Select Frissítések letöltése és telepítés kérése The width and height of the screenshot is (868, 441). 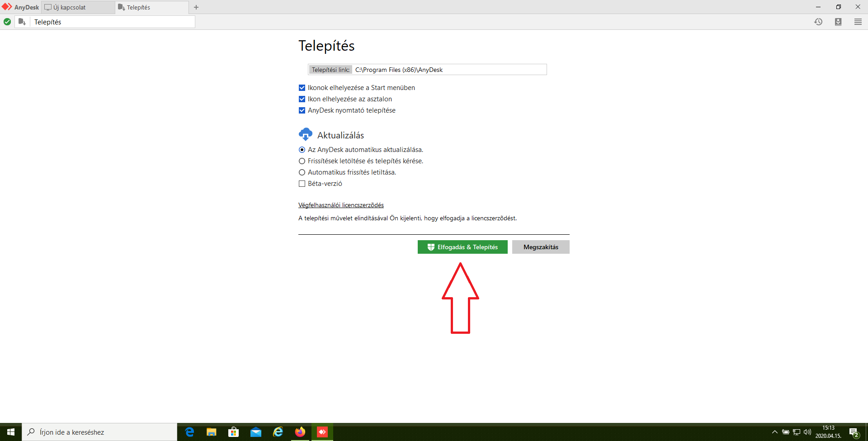[302, 161]
